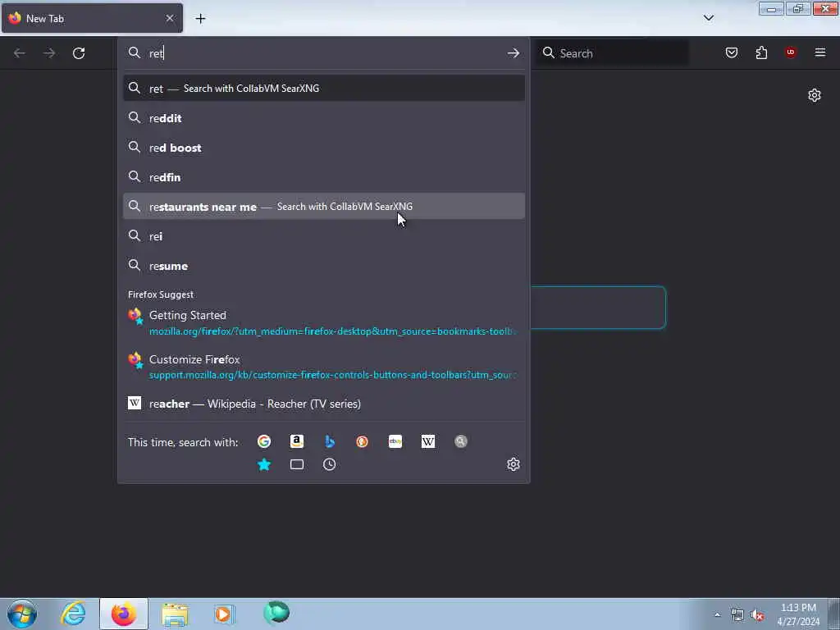Open reacher Wikipedia suggestion

click(x=323, y=404)
